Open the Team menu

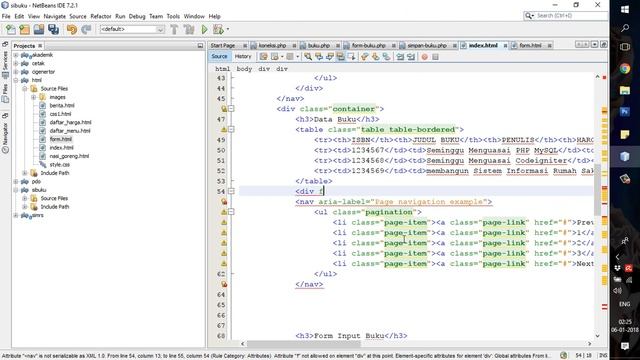pyautogui.click(x=156, y=16)
